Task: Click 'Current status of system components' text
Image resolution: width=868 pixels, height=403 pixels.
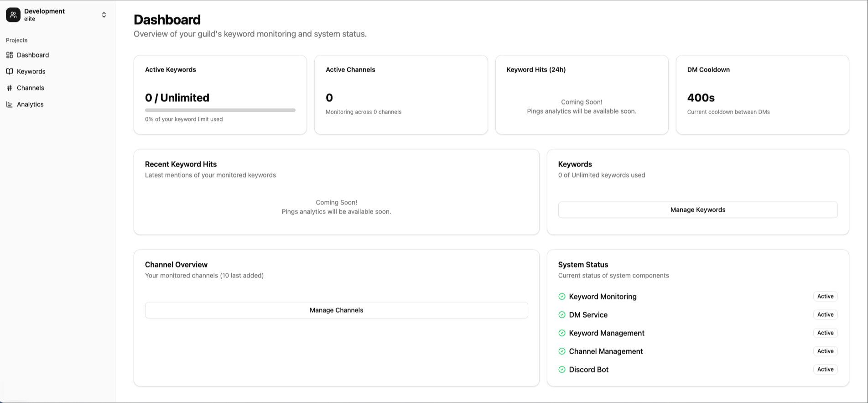Action: coord(613,275)
